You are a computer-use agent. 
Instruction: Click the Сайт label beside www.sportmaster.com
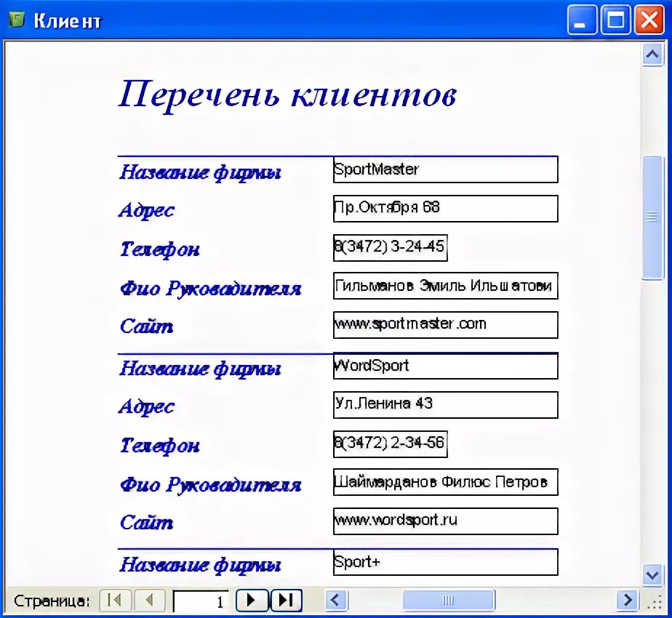pos(147,326)
